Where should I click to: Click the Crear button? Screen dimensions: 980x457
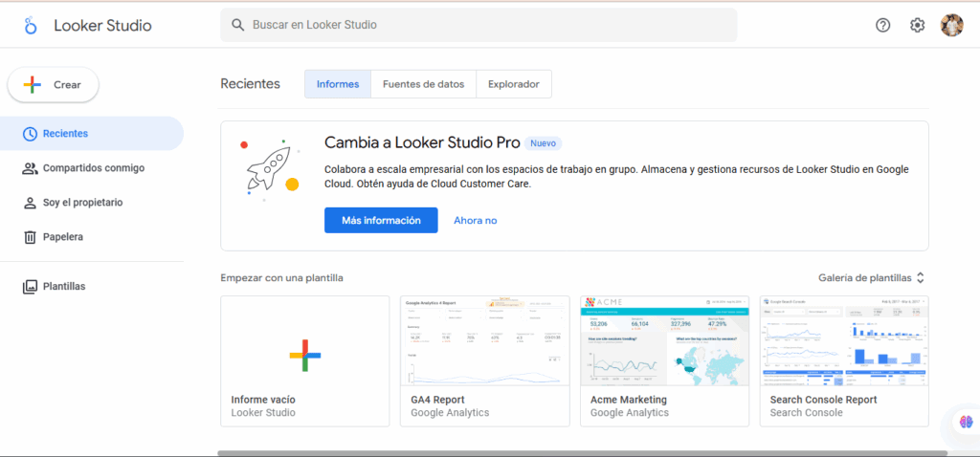pos(54,85)
